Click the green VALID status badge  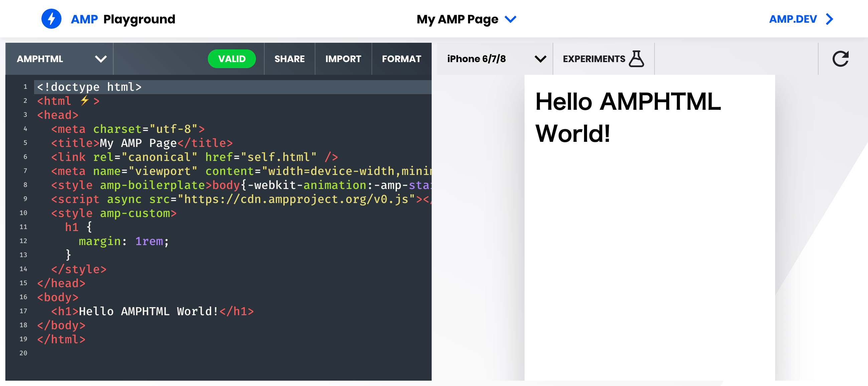click(232, 59)
